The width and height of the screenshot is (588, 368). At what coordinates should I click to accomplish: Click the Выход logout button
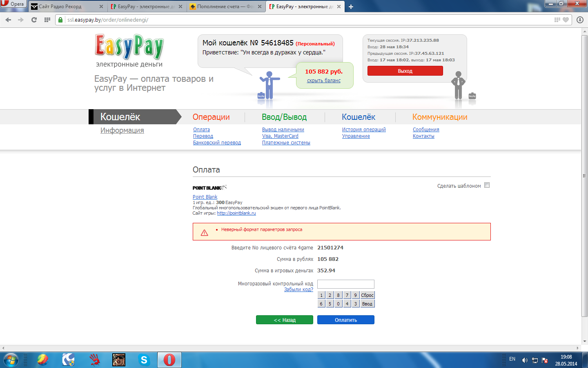pos(405,71)
